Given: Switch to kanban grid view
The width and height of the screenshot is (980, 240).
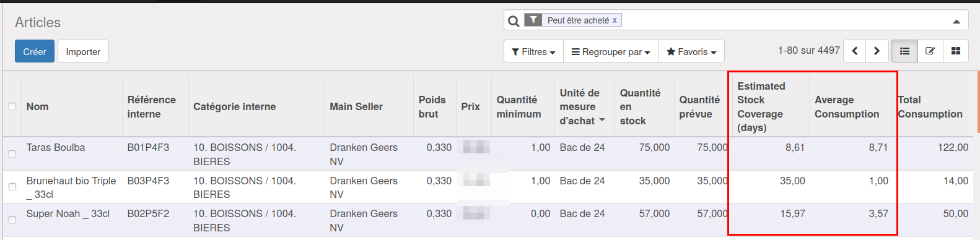Looking at the screenshot, I should pos(956,51).
